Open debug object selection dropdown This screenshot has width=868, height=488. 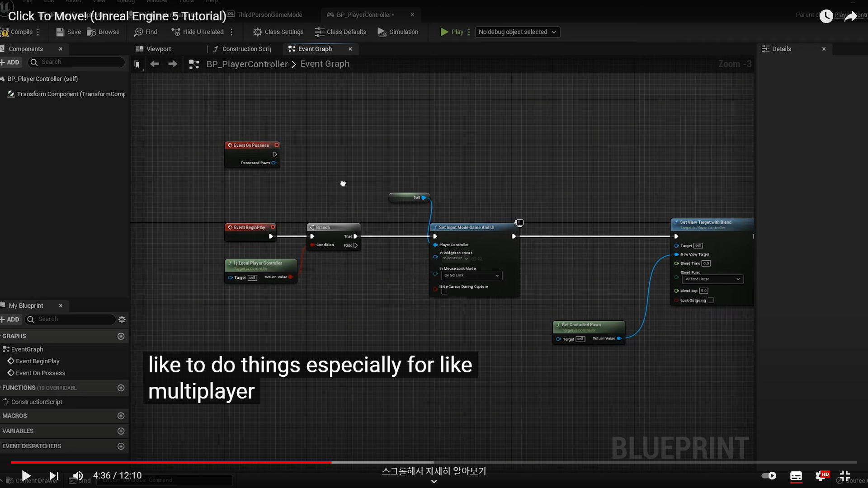(517, 32)
